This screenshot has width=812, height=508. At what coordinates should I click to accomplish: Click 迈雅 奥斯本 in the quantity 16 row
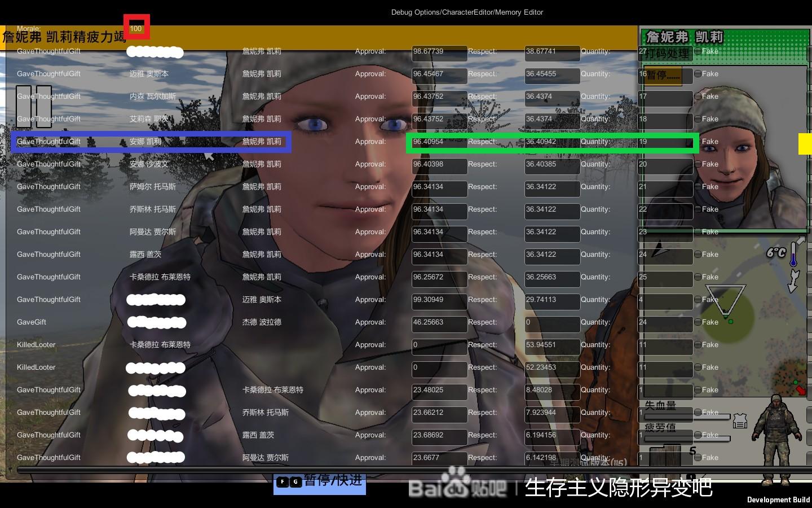pyautogui.click(x=149, y=74)
